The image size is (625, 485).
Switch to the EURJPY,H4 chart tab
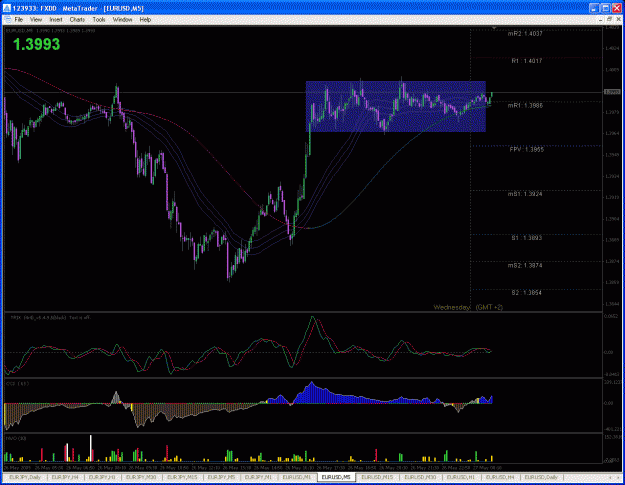pyautogui.click(x=65, y=477)
